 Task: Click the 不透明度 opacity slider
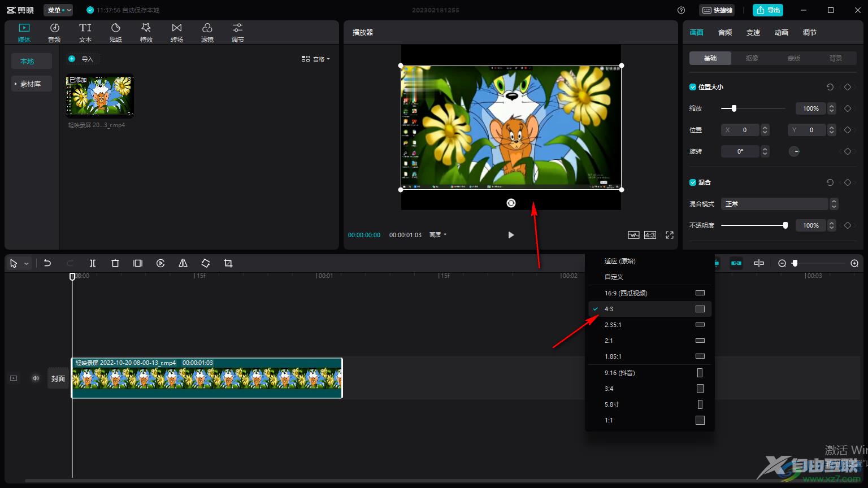click(754, 225)
